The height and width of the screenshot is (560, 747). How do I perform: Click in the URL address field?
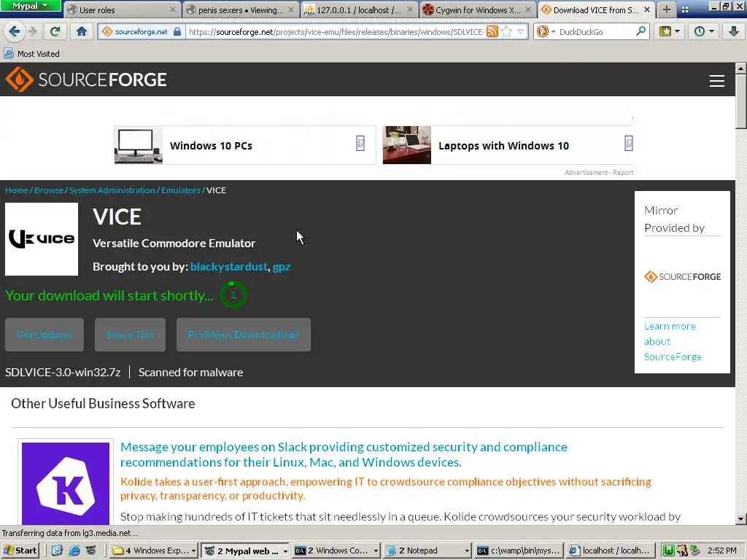(336, 32)
